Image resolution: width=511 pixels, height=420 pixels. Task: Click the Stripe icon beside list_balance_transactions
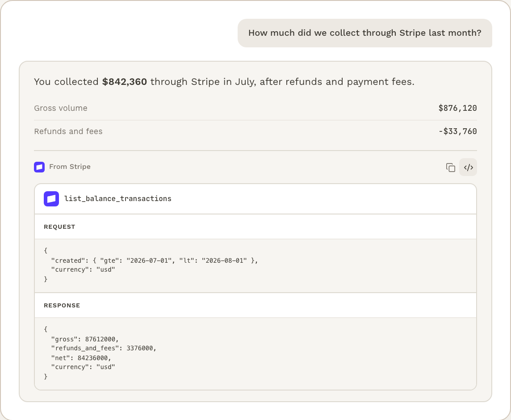[51, 199]
